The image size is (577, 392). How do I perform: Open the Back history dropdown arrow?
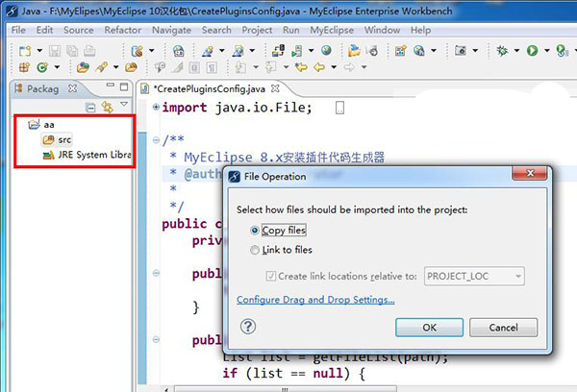334,67
